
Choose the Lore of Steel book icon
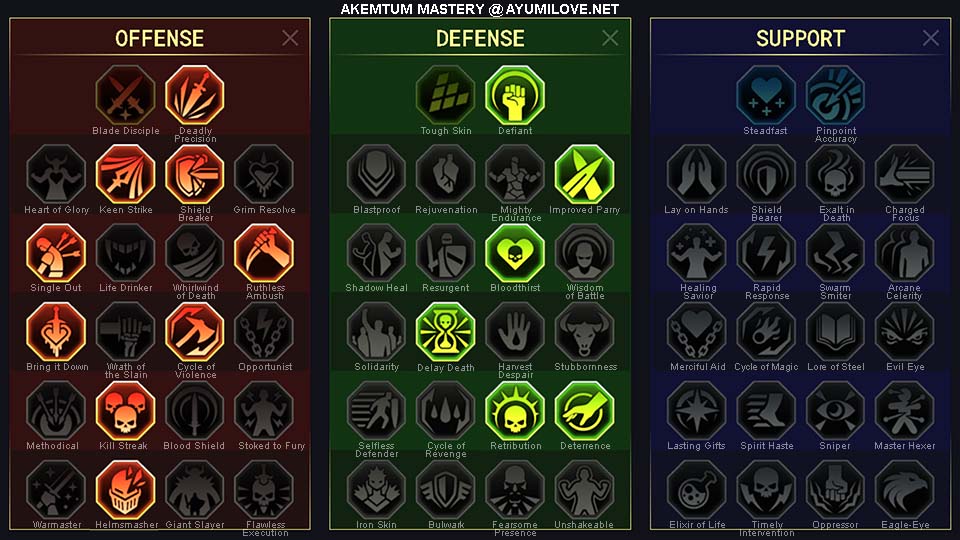(x=835, y=332)
